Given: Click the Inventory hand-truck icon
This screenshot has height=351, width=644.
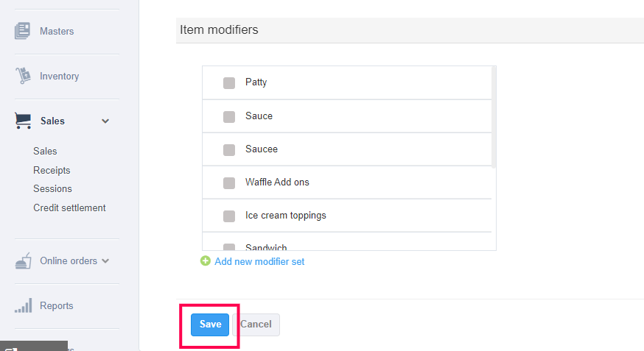Looking at the screenshot, I should [23, 76].
